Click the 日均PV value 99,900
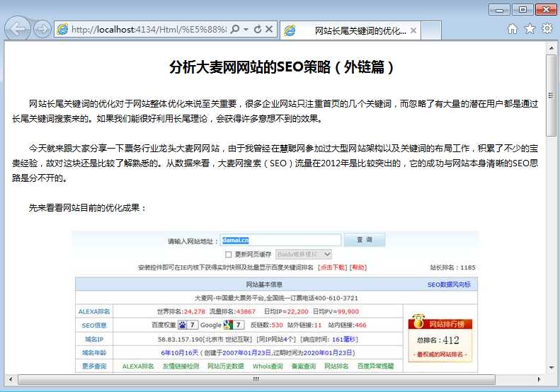 [348, 311]
